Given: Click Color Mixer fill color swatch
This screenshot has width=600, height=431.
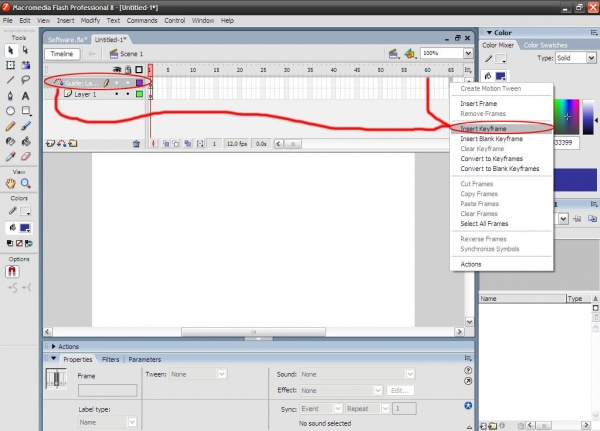Looking at the screenshot, I should coord(501,76).
